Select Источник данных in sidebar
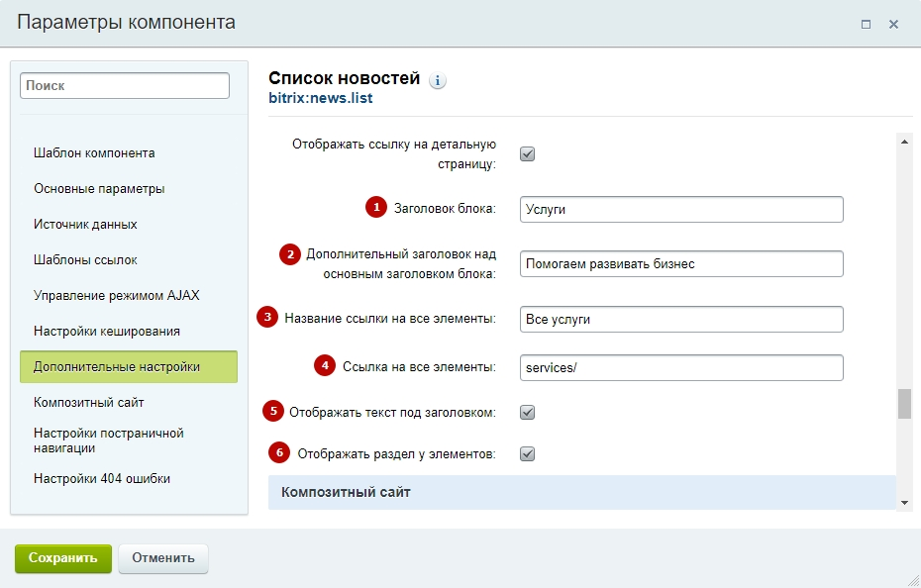Screen dimensions: 921x588 click(85, 225)
